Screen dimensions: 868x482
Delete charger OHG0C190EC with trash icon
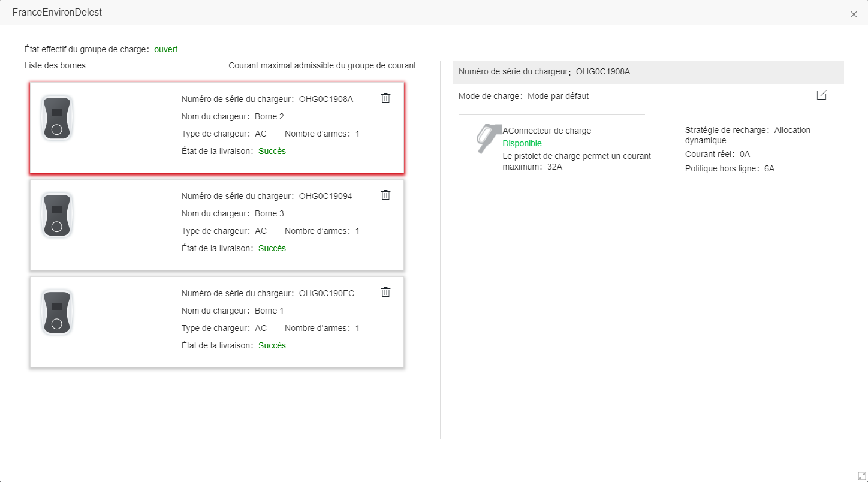pos(385,292)
